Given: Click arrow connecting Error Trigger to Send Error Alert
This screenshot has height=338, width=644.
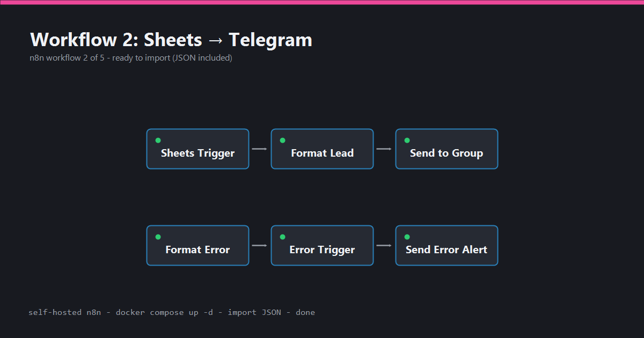Looking at the screenshot, I should pos(384,245).
